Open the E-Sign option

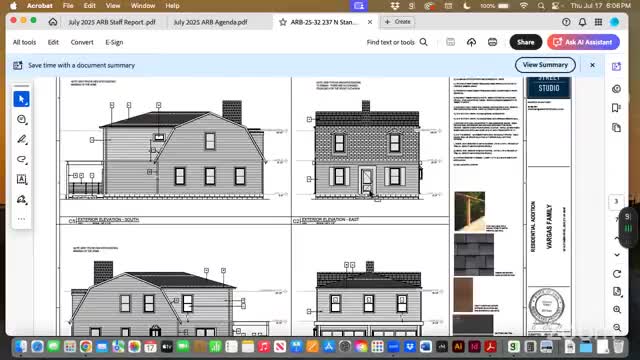114,42
